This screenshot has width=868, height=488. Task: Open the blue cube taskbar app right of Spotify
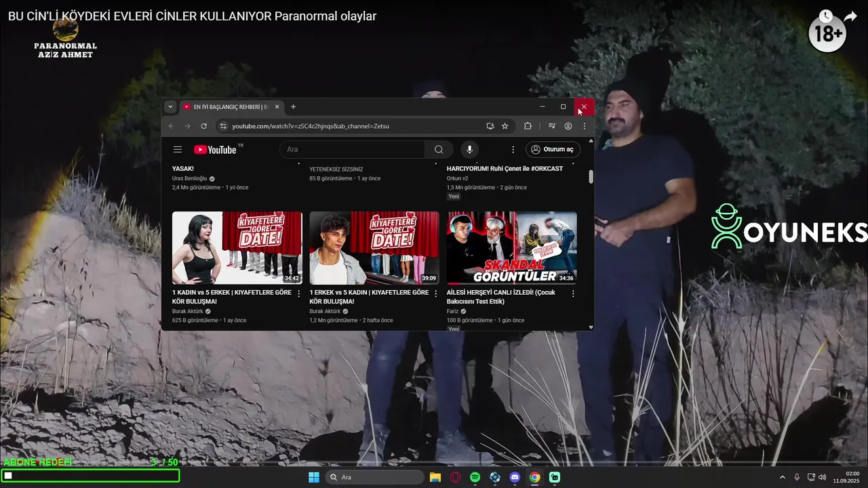[x=495, y=477]
